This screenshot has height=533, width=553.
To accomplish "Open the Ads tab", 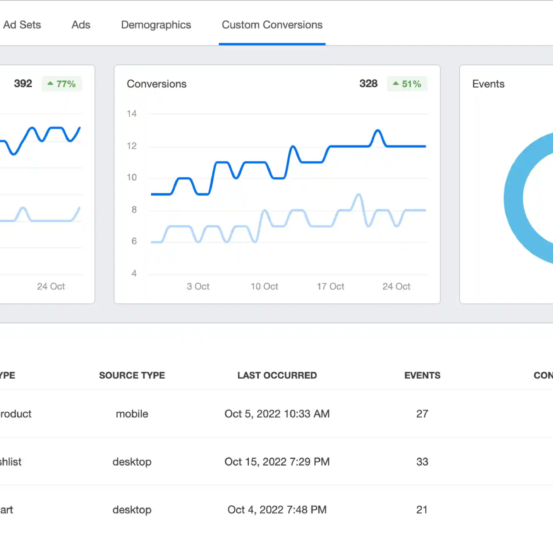I will point(81,25).
